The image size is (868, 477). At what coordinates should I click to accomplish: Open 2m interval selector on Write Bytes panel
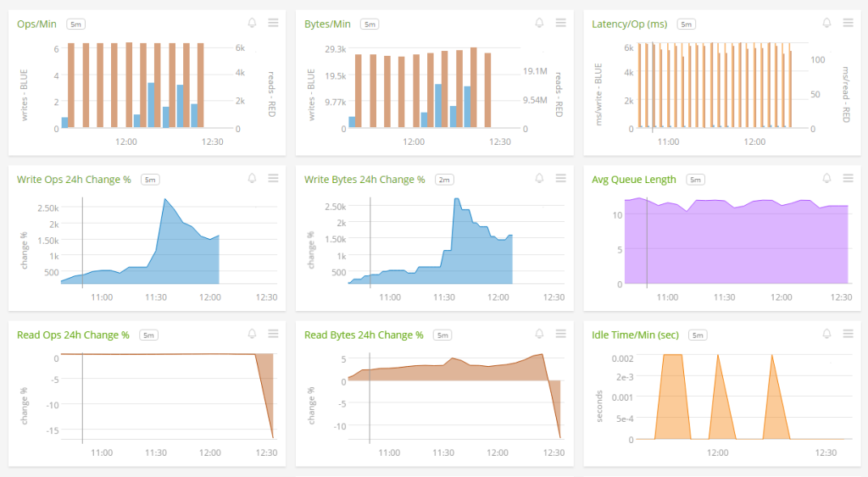tap(445, 180)
